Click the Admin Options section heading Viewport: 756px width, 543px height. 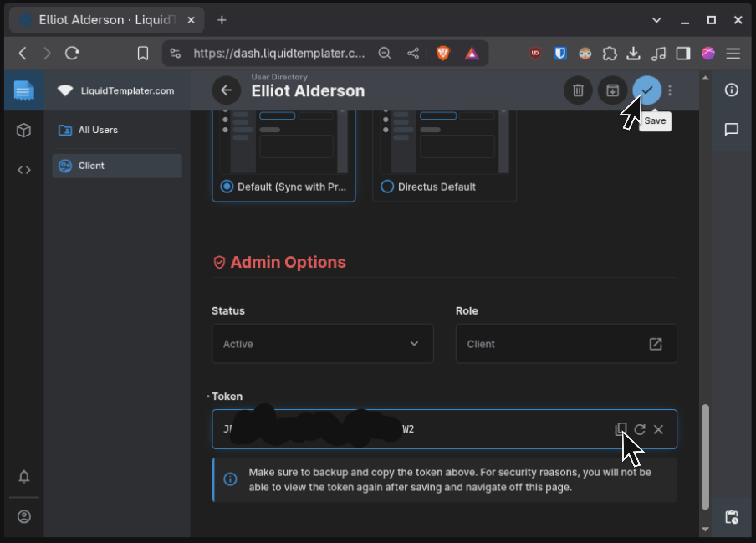tap(288, 263)
